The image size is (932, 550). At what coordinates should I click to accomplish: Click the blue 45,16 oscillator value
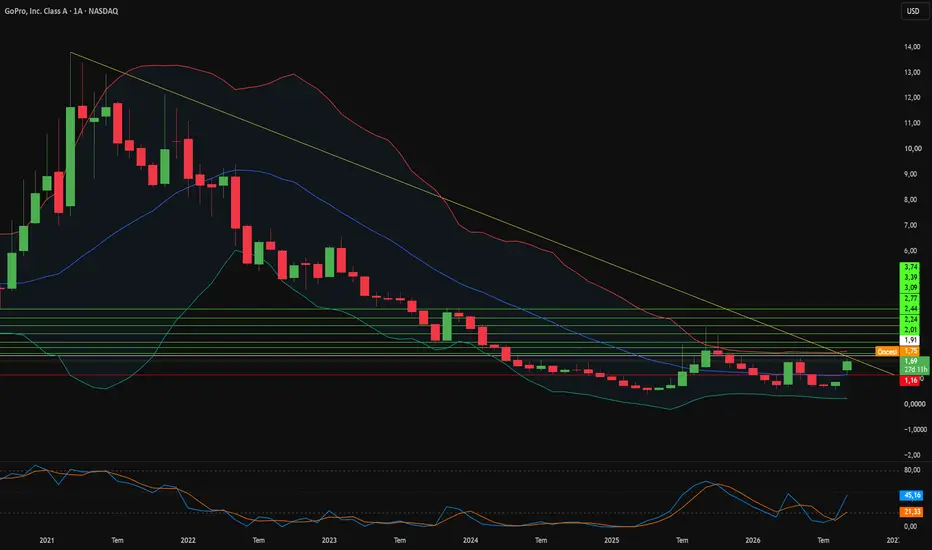pyautogui.click(x=912, y=495)
